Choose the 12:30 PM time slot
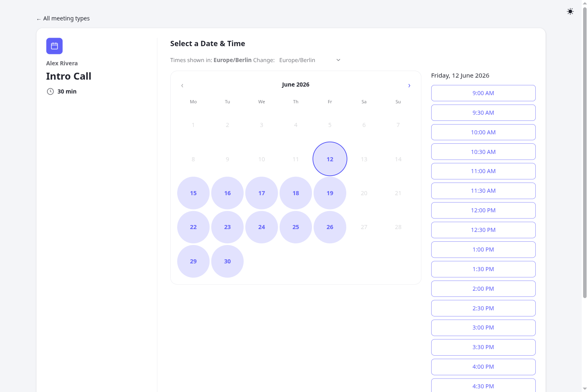 coord(483,230)
